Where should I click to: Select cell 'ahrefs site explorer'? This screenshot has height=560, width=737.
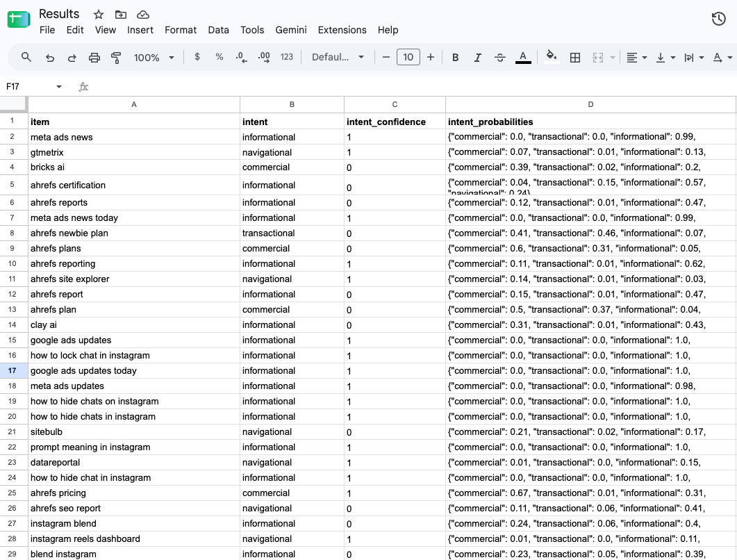[x=134, y=279]
